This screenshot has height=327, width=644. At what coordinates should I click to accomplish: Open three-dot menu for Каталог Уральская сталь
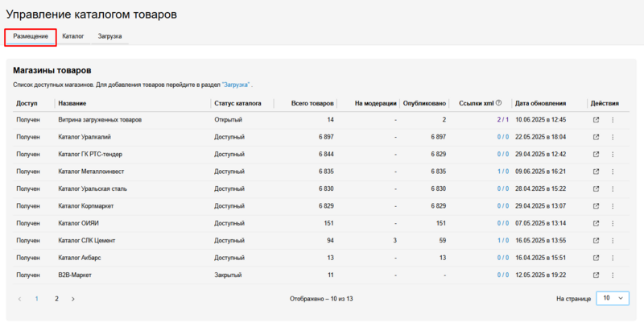tap(613, 188)
